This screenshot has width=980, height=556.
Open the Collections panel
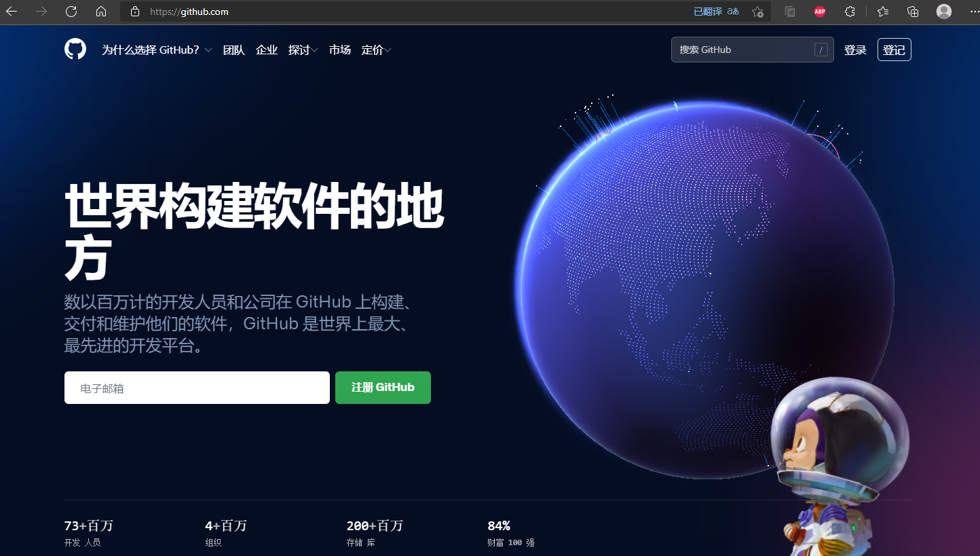click(x=913, y=12)
